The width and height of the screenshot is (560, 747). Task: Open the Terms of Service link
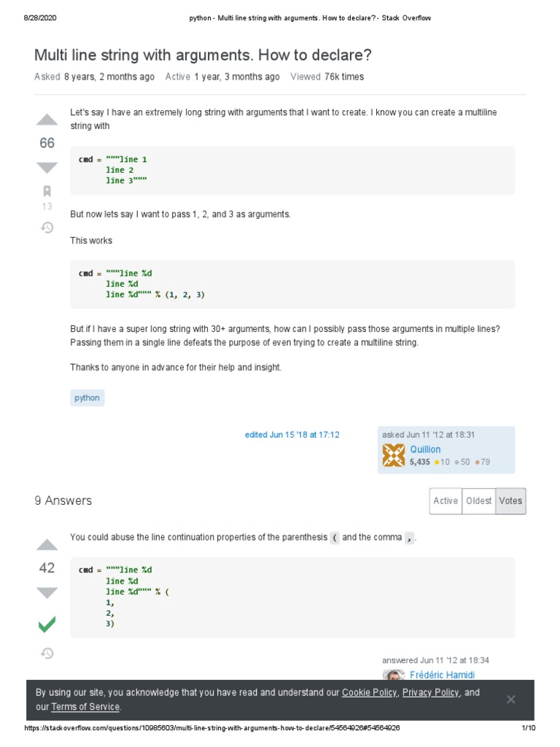(x=85, y=707)
